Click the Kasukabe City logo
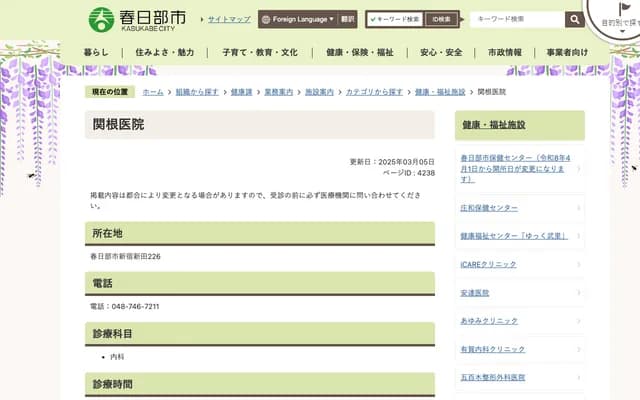 pyautogui.click(x=136, y=19)
